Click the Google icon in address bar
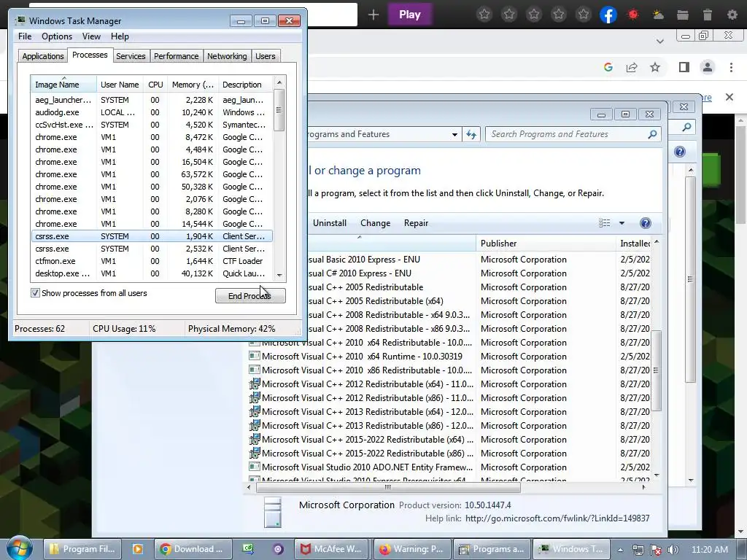747x560 pixels. pyautogui.click(x=608, y=67)
